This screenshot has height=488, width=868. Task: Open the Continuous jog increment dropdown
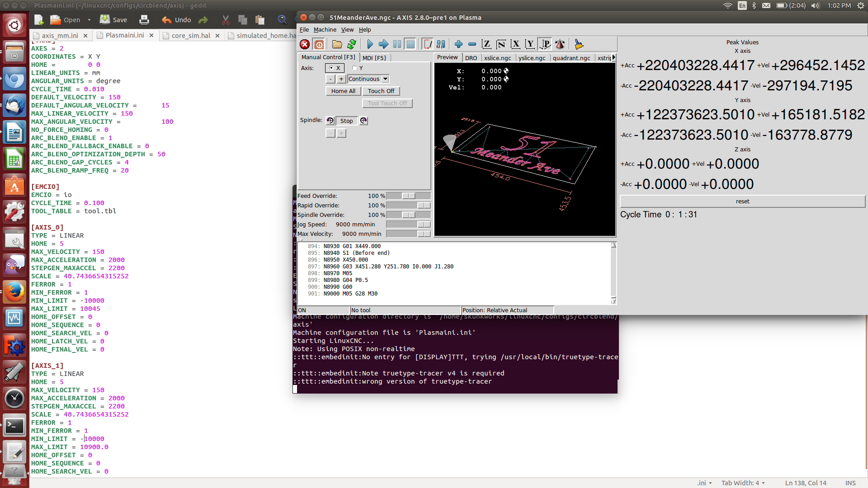click(385, 79)
